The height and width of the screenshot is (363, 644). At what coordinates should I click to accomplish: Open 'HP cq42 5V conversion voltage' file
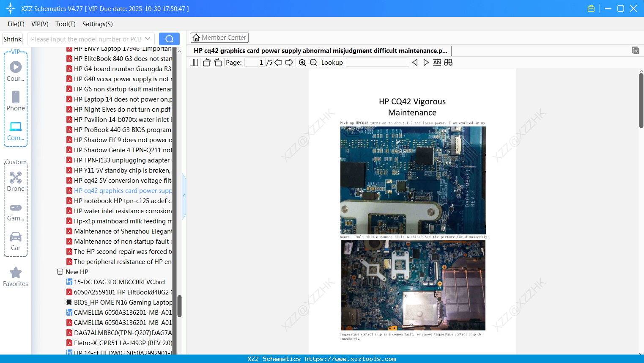[x=119, y=181]
